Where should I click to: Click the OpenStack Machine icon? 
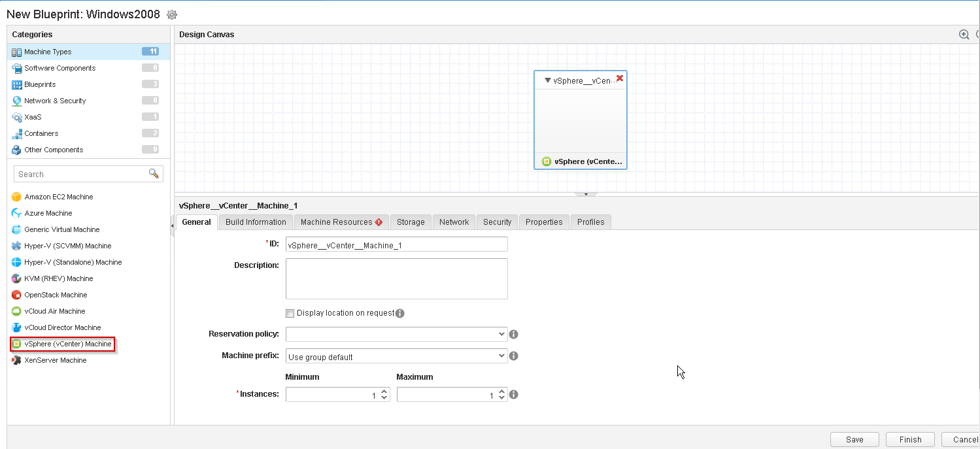[x=17, y=295]
